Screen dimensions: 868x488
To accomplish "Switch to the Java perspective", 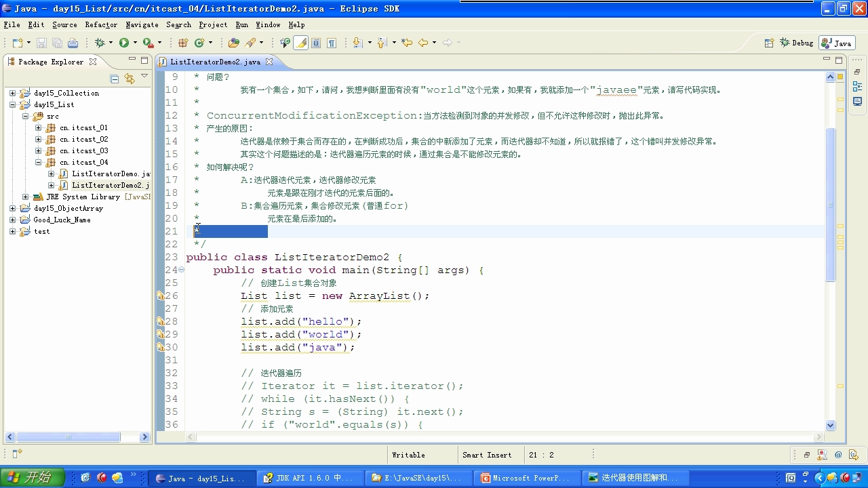I will [836, 43].
